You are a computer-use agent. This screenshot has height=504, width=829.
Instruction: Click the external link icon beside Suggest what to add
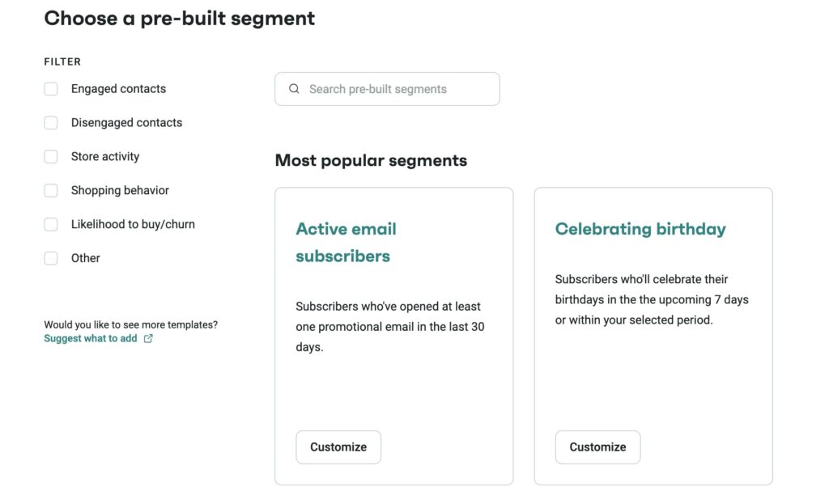point(147,338)
